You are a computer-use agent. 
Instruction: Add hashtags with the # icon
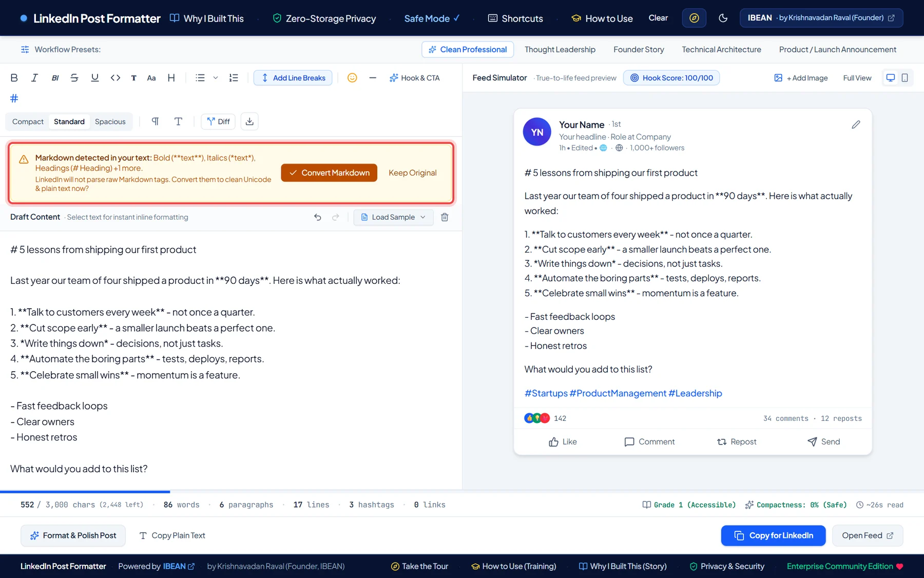(x=14, y=98)
